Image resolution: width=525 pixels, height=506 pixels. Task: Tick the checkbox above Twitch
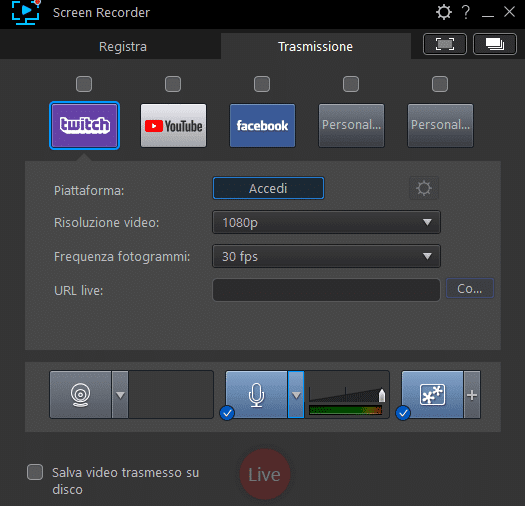pos(84,84)
